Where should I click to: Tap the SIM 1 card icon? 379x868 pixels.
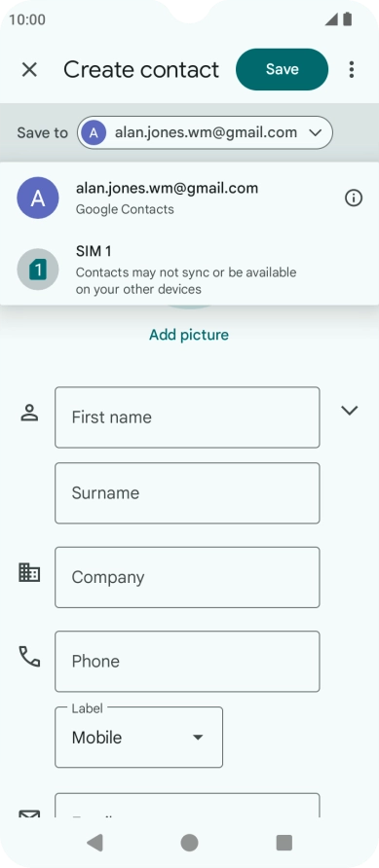tap(38, 270)
